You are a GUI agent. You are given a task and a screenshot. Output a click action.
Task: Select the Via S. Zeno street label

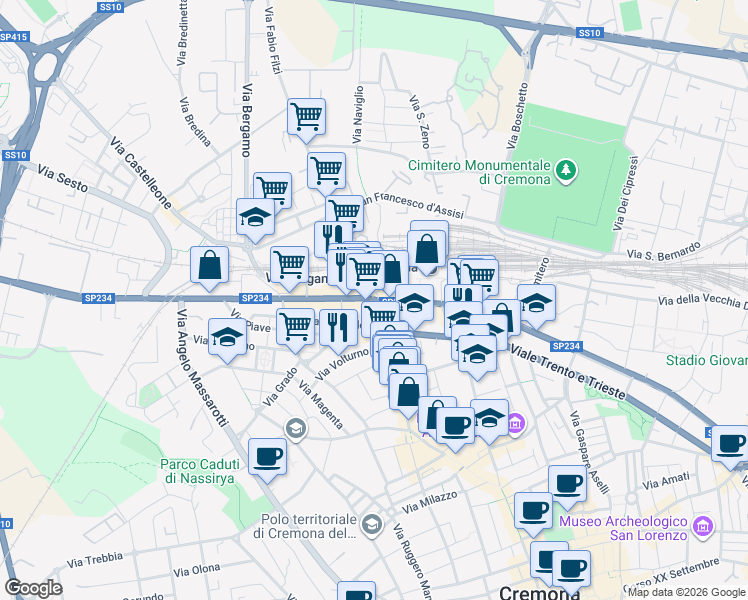(420, 121)
